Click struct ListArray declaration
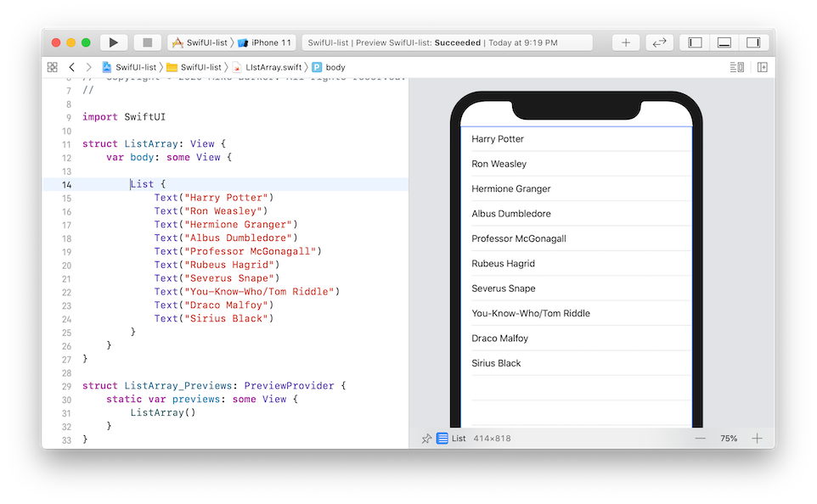The width and height of the screenshot is (817, 504). [x=154, y=143]
